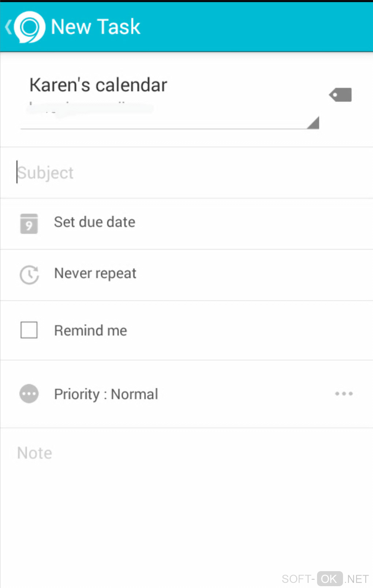The width and height of the screenshot is (373, 588).
Task: Click the tag label icon
Action: click(x=340, y=95)
